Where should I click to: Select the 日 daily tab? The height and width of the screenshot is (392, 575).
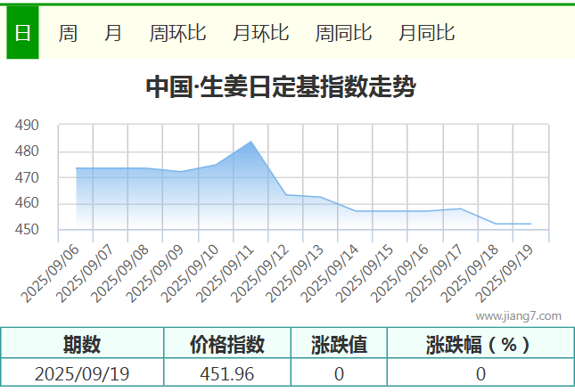[22, 33]
